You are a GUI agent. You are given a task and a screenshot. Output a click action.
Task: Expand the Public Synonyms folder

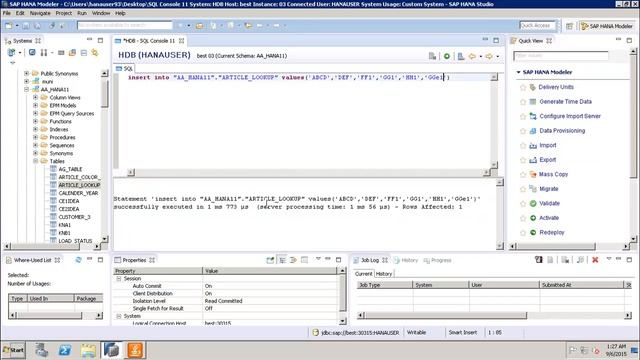coord(27,73)
